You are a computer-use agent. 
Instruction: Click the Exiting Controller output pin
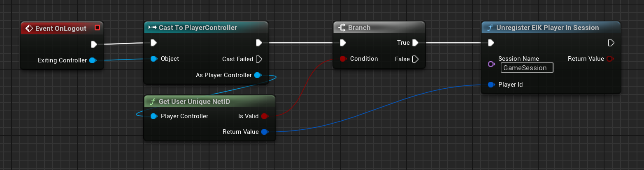tap(93, 61)
